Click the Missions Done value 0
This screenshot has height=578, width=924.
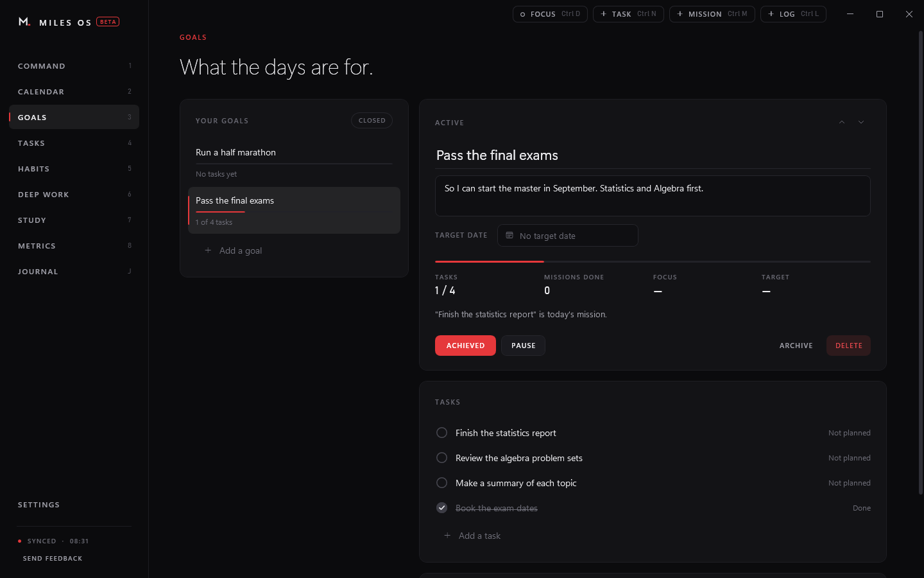pyautogui.click(x=547, y=291)
